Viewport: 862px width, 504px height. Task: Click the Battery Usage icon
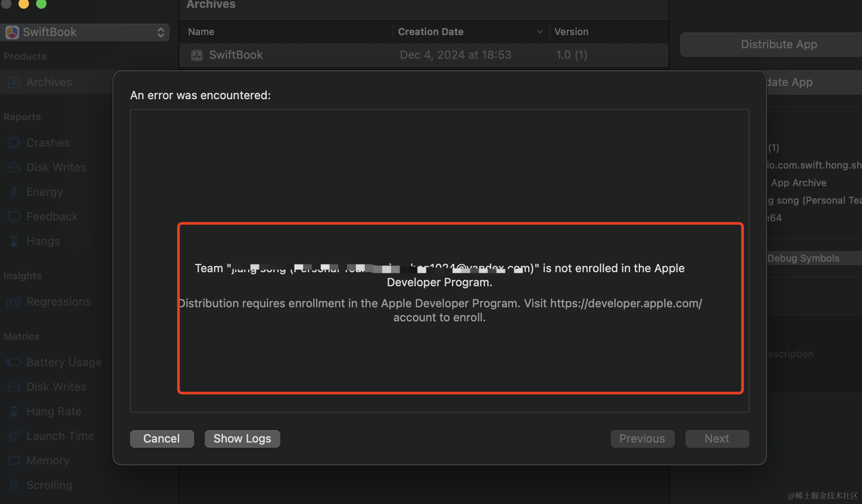pyautogui.click(x=14, y=362)
